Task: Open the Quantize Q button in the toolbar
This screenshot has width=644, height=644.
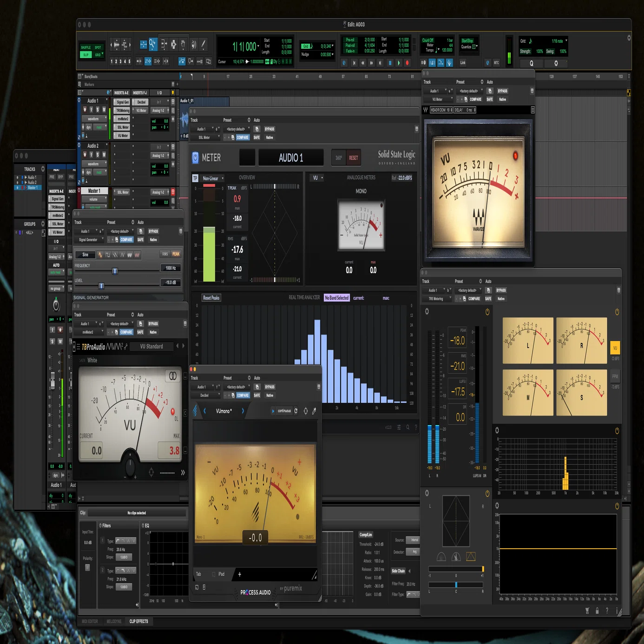Action: click(532, 63)
